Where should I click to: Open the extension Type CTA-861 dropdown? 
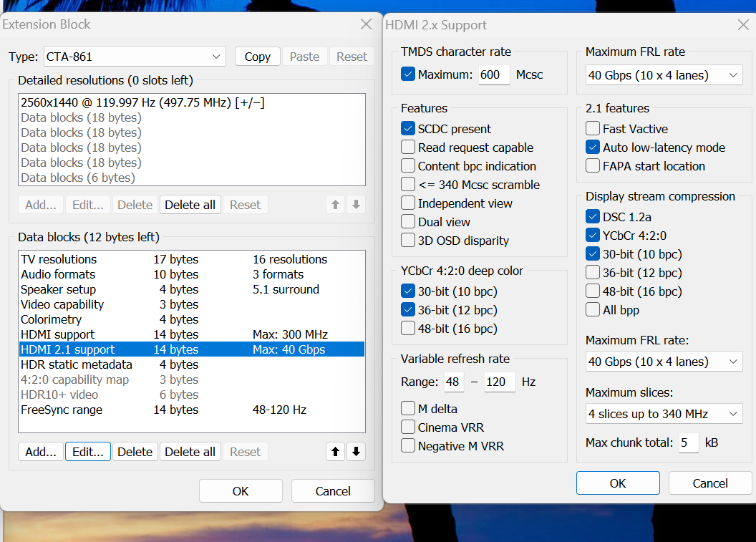point(134,57)
